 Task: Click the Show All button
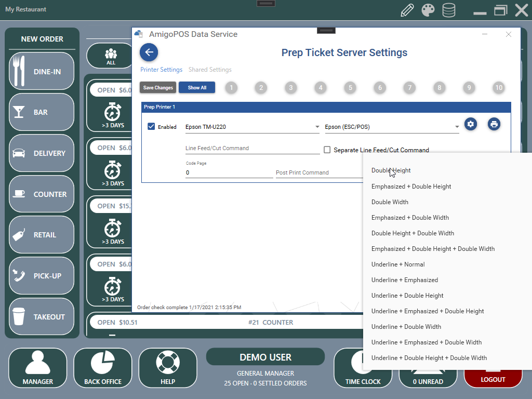click(197, 88)
